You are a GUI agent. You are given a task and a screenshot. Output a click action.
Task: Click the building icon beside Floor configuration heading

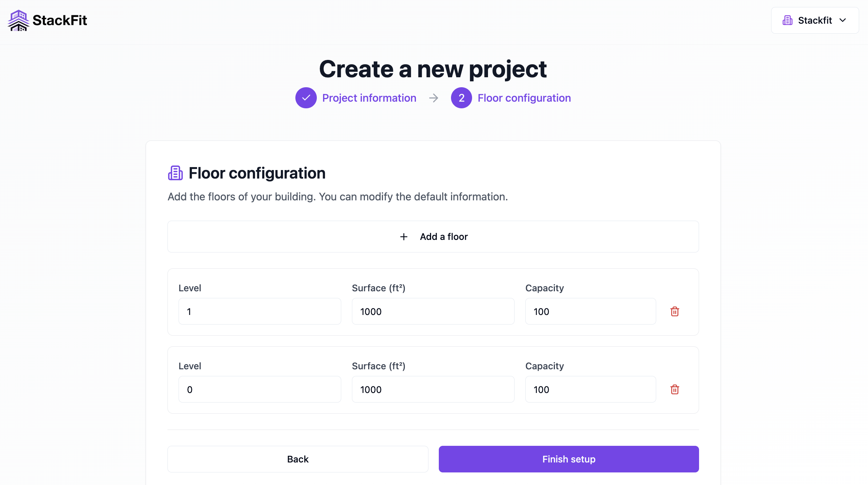(175, 173)
